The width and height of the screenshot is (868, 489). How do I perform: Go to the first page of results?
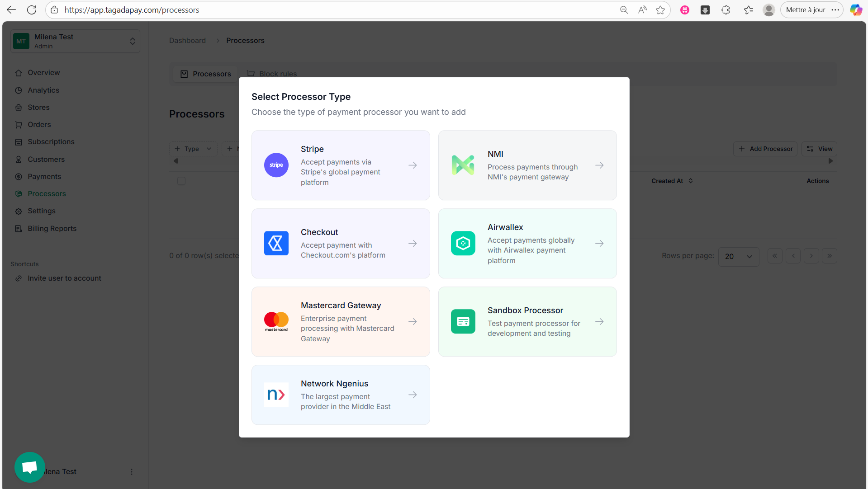click(775, 256)
